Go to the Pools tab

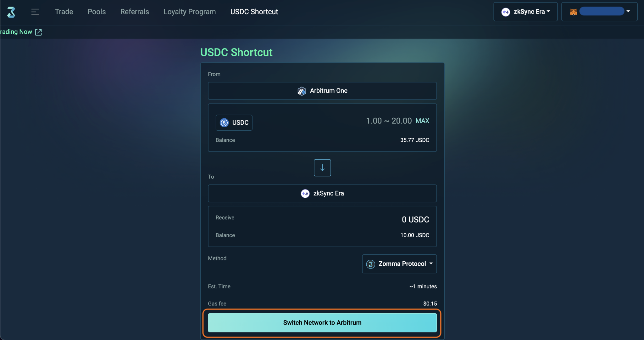[97, 12]
